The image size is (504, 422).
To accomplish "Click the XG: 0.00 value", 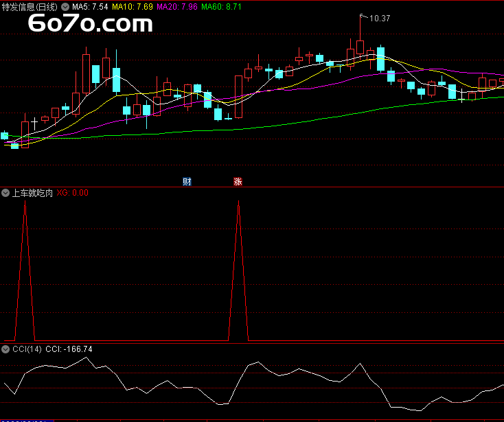I will [x=72, y=193].
